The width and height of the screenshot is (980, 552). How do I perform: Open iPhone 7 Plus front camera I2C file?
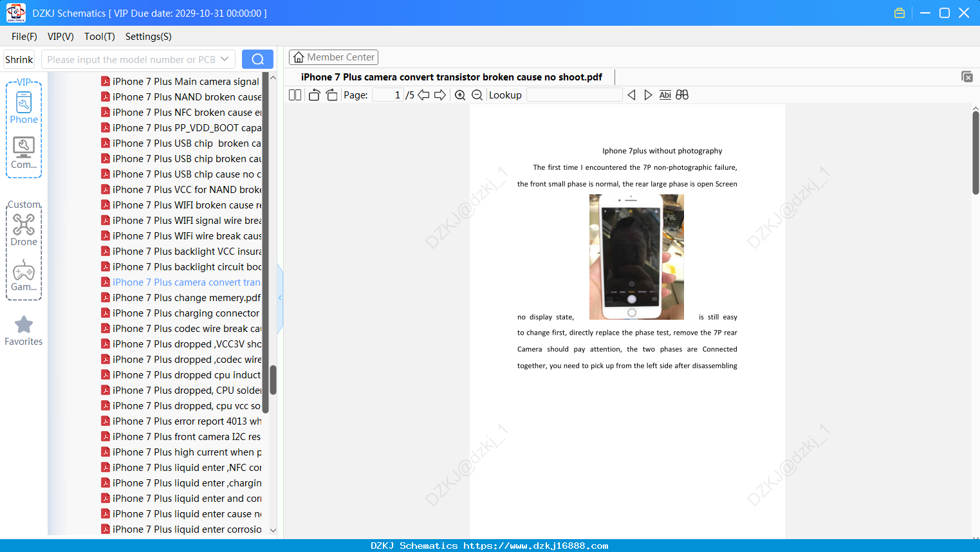coord(181,437)
